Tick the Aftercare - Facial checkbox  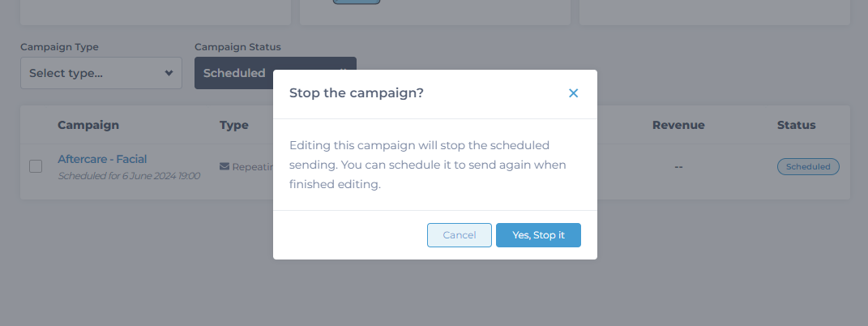(36, 166)
